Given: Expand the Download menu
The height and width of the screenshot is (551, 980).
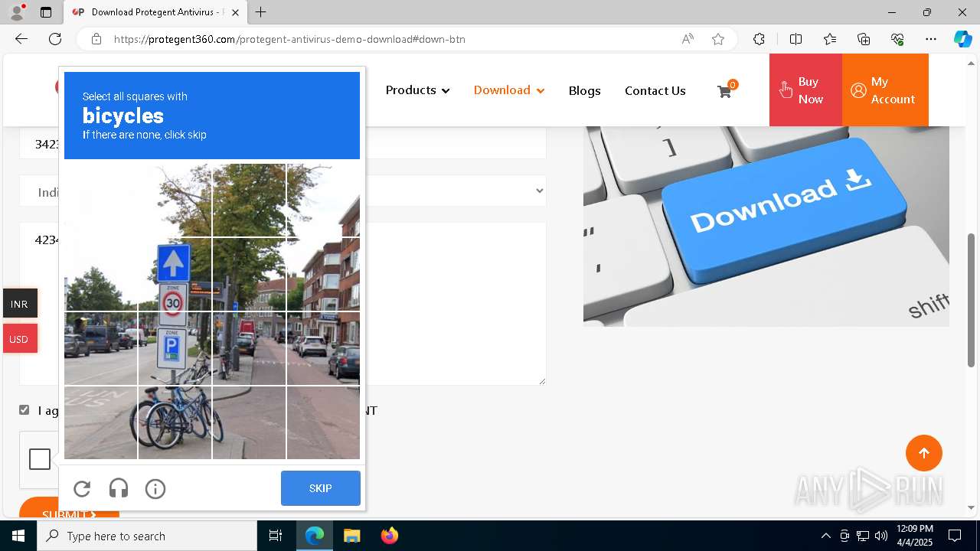Looking at the screenshot, I should 509,90.
